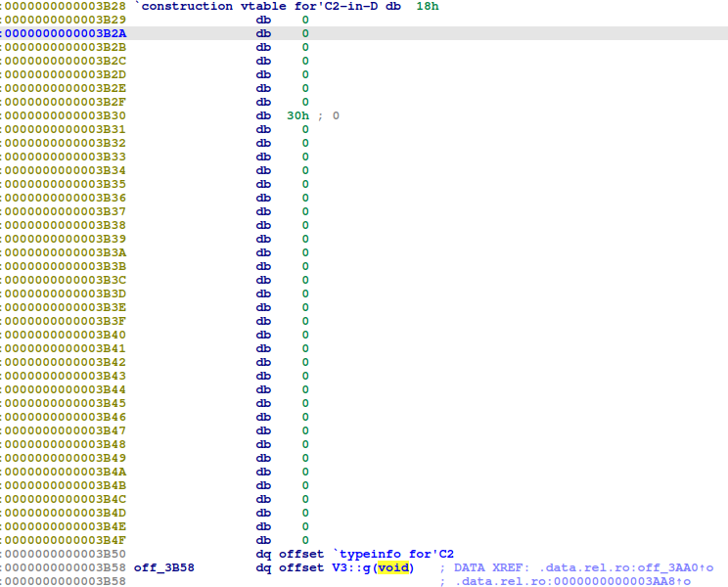Click the off_3B58 label name
The image size is (728, 587).
click(163, 567)
